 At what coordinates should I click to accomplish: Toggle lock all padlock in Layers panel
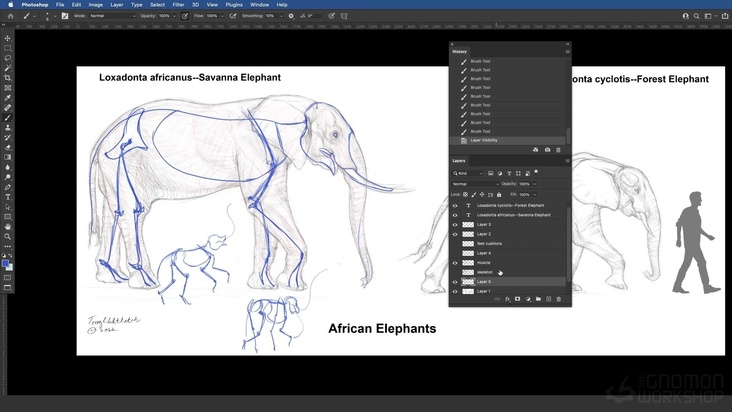pyautogui.click(x=499, y=195)
